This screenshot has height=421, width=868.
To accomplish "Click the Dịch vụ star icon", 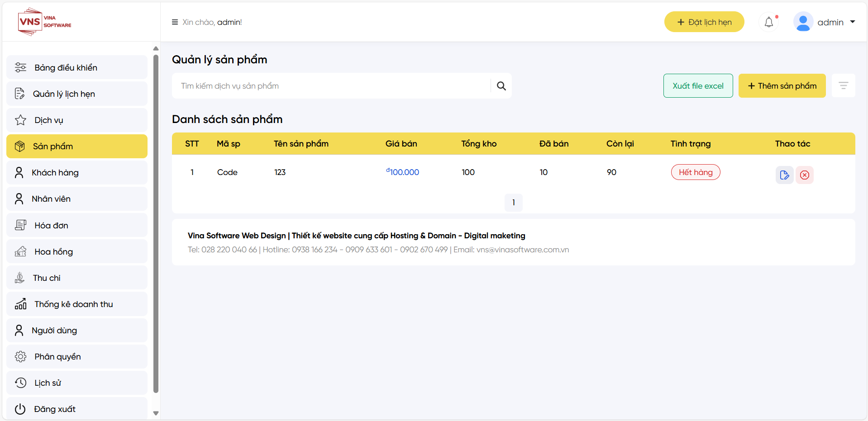I will [x=21, y=120].
